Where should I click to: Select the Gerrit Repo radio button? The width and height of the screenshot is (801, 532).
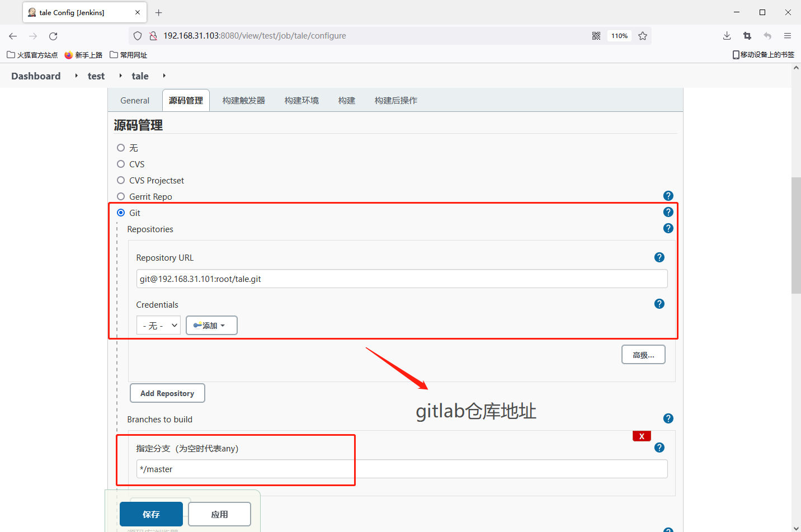point(121,196)
